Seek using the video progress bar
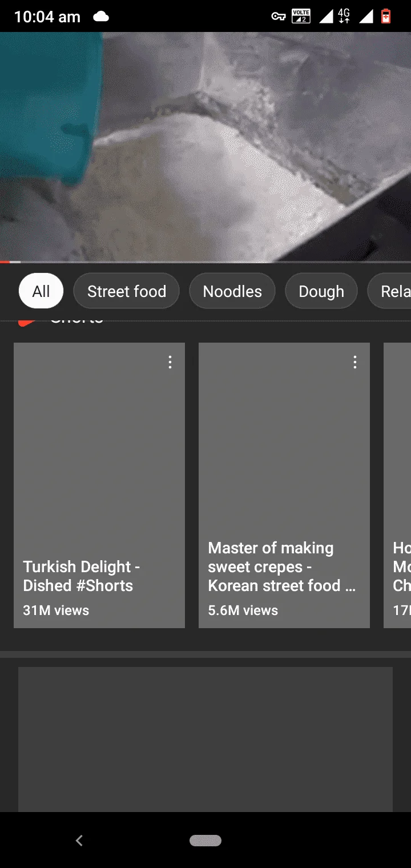 tap(205, 262)
